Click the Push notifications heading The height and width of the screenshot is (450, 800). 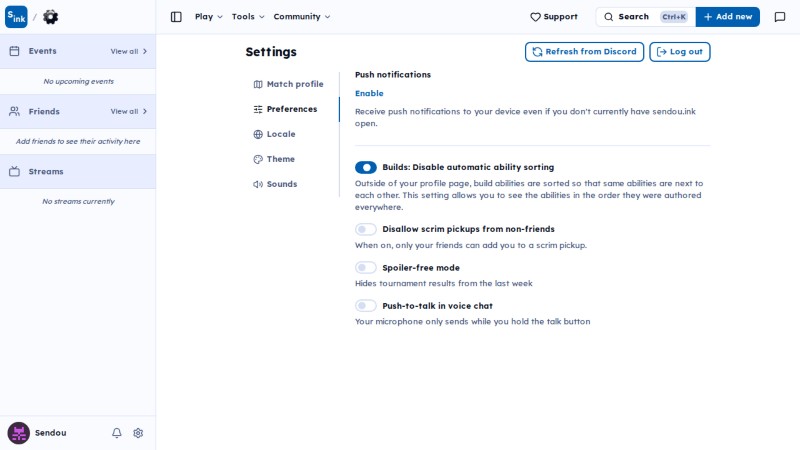click(x=393, y=74)
